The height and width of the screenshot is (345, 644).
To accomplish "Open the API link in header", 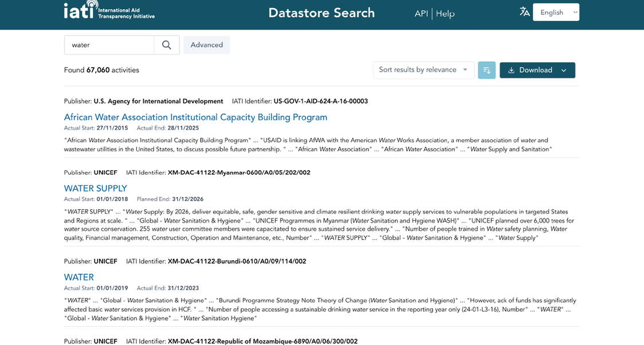I will pyautogui.click(x=421, y=14).
